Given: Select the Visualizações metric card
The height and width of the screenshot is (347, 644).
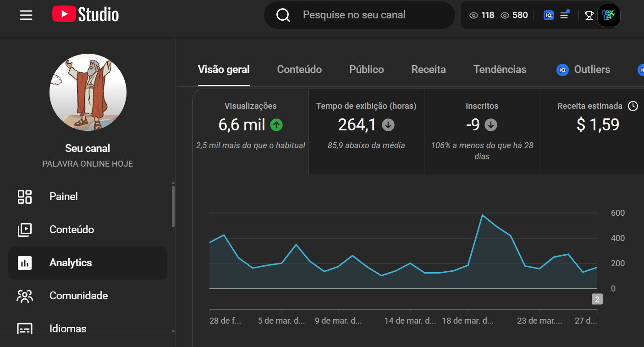Looking at the screenshot, I should 251,132.
